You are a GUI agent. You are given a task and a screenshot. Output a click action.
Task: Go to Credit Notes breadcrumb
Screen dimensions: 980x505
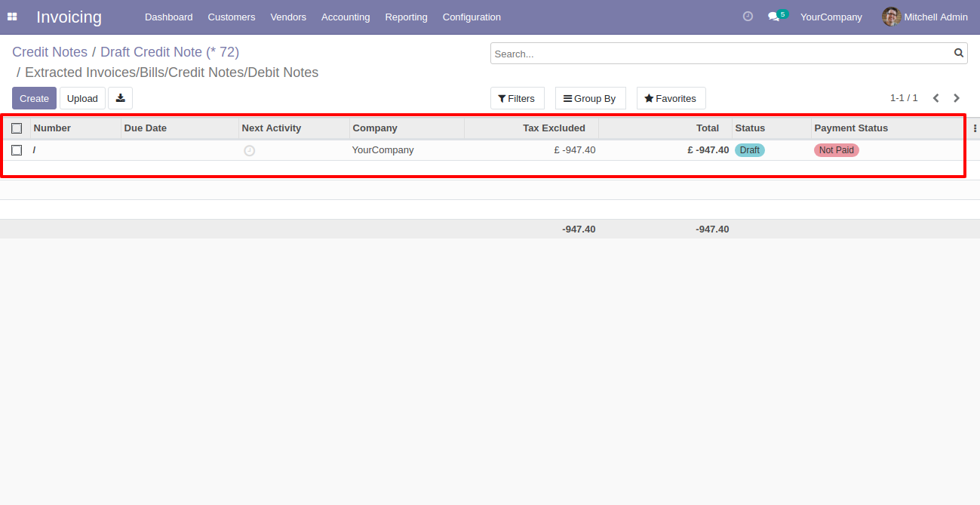coord(50,52)
